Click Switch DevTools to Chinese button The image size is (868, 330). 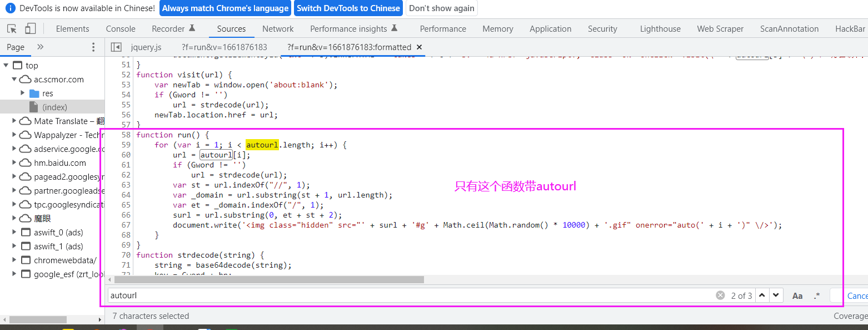click(348, 8)
